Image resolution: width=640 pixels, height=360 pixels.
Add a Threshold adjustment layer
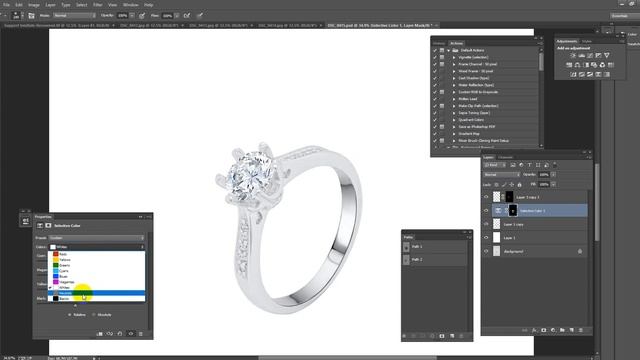(x=590, y=74)
